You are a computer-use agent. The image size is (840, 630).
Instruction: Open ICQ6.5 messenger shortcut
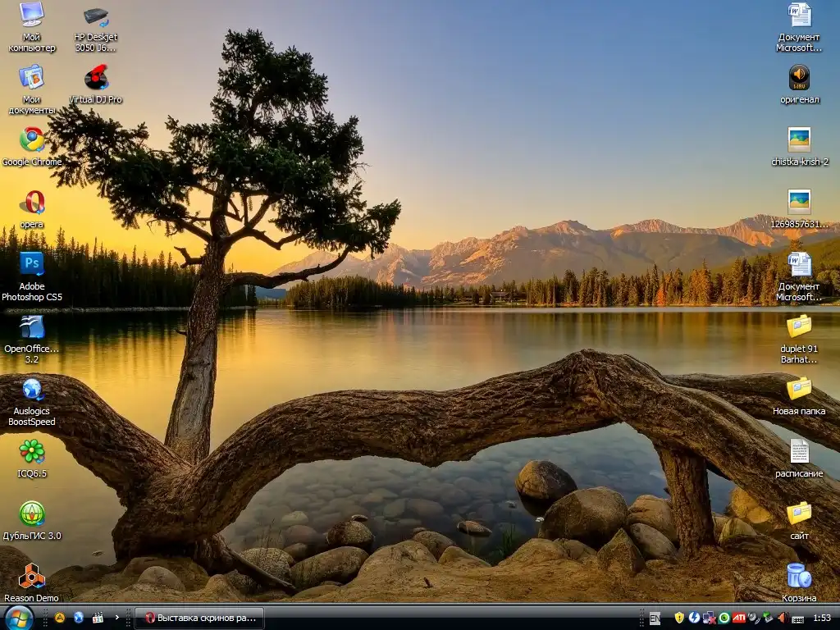point(32,451)
